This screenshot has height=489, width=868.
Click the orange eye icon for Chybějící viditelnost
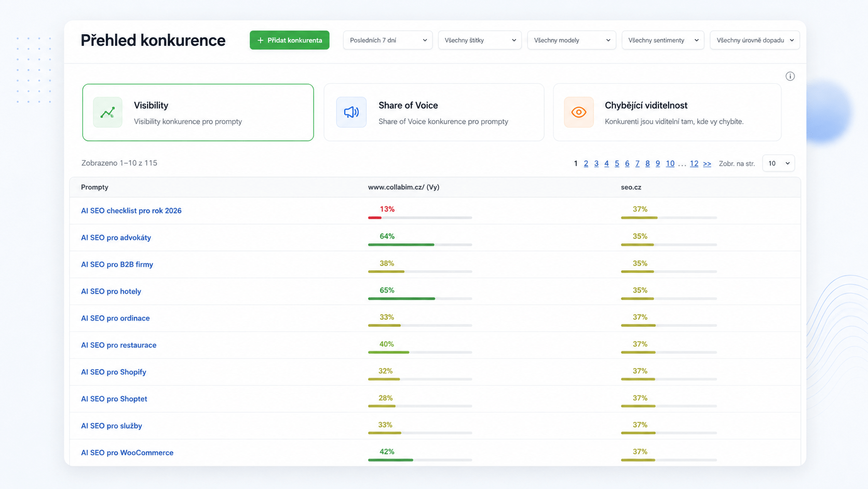tap(578, 112)
